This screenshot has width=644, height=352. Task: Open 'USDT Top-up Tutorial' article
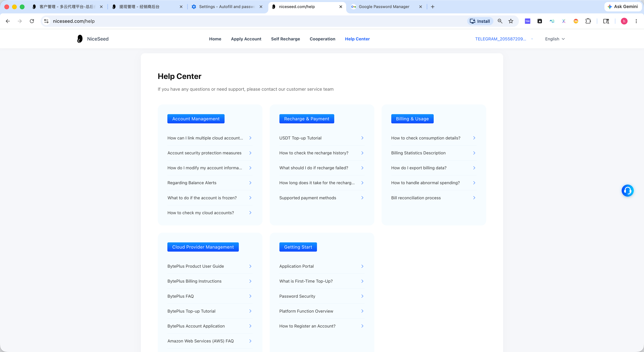(322, 138)
